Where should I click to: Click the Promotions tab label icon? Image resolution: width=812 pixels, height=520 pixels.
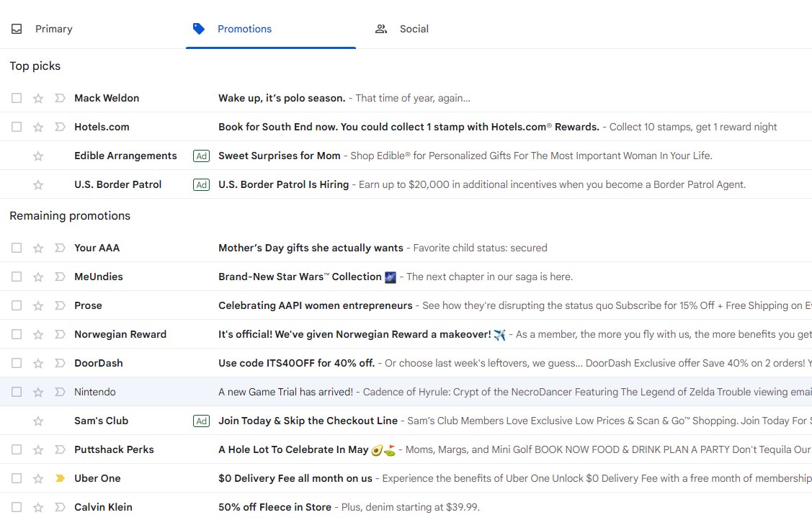coord(198,29)
